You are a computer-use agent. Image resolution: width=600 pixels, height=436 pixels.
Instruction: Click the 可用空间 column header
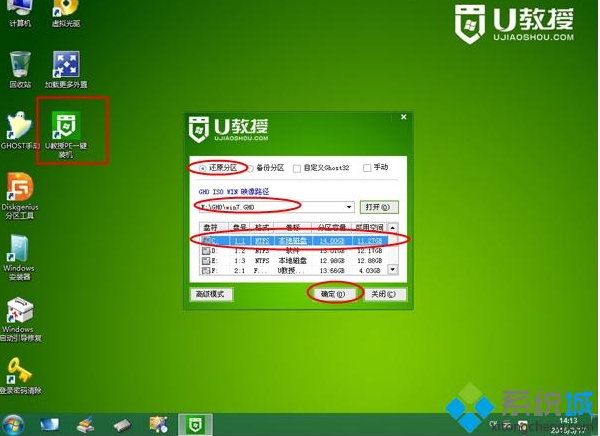369,227
